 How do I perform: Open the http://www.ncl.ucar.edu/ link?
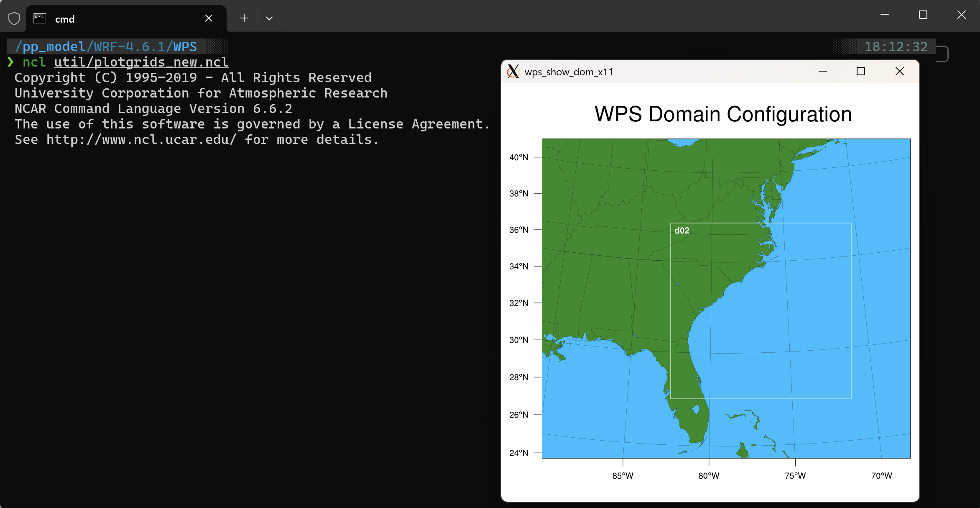[141, 139]
